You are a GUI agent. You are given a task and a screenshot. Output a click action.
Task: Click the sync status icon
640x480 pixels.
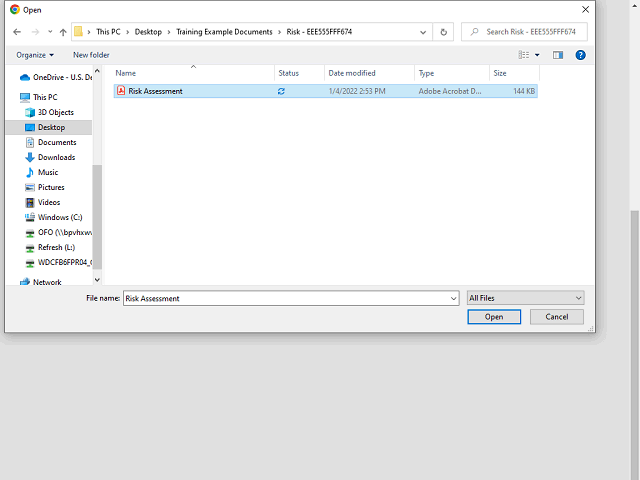(x=281, y=91)
